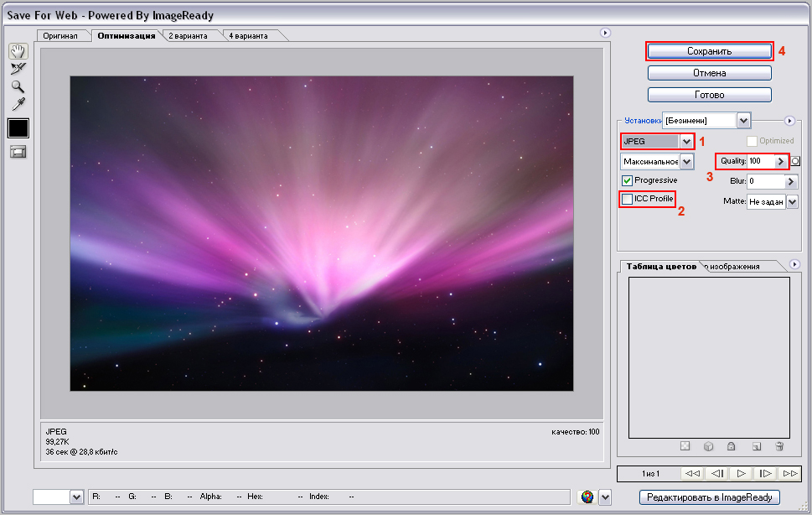Click the Сохранить button
Screen dimensions: 812x515
tap(709, 51)
